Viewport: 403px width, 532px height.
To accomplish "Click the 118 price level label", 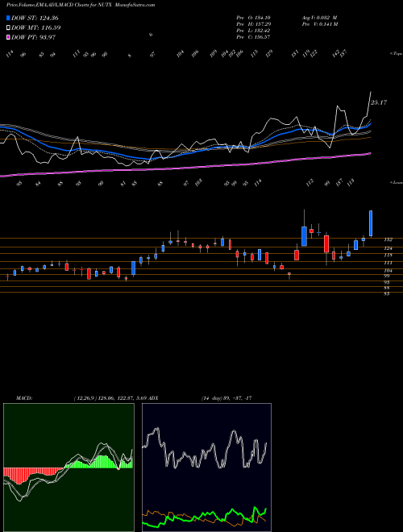I will [388, 256].
